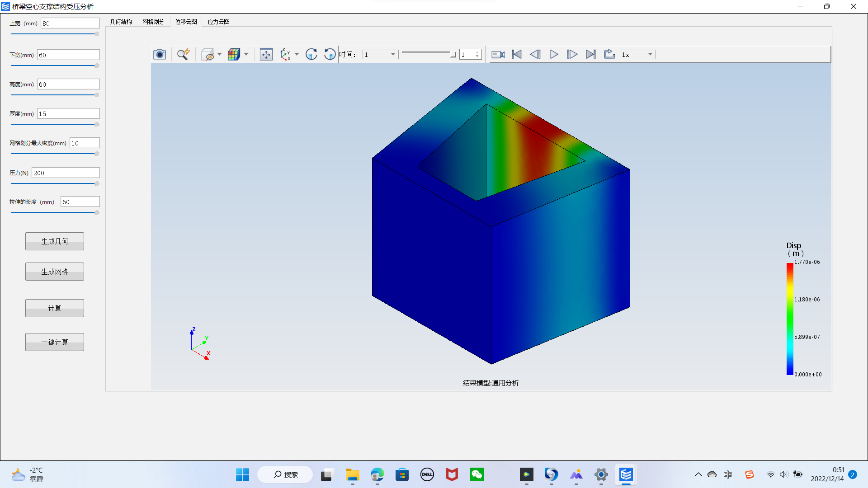Click the video record animation icon
The height and width of the screenshot is (488, 868).
click(498, 55)
